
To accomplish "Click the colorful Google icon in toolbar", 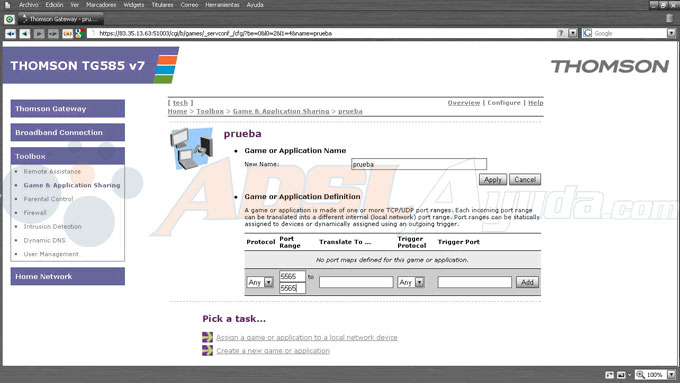I will pos(79,33).
